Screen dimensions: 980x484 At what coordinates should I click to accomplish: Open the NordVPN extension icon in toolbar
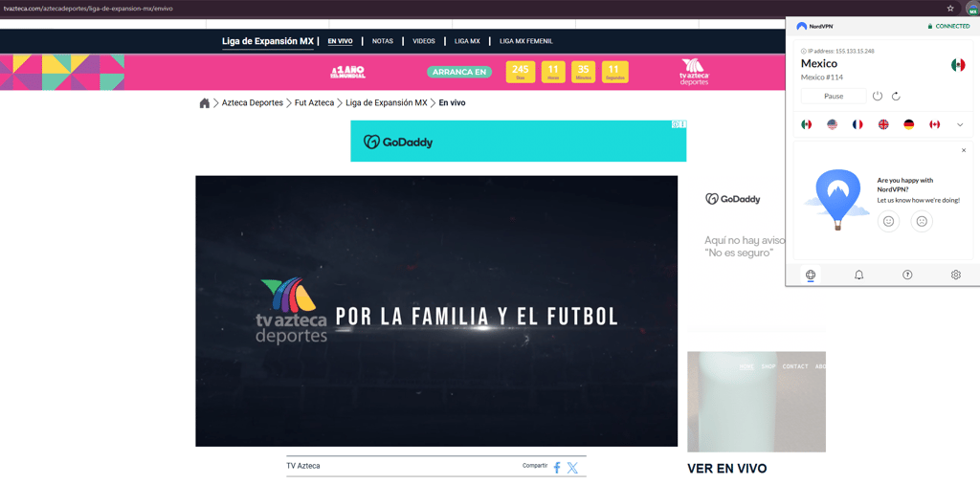click(972, 8)
